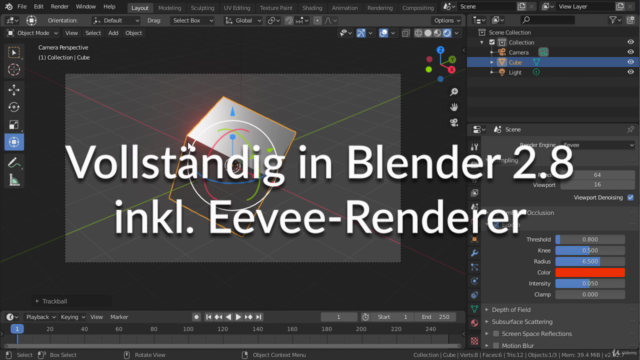Open the Texture properties checker tab
640x360 pixels.
pos(474,340)
